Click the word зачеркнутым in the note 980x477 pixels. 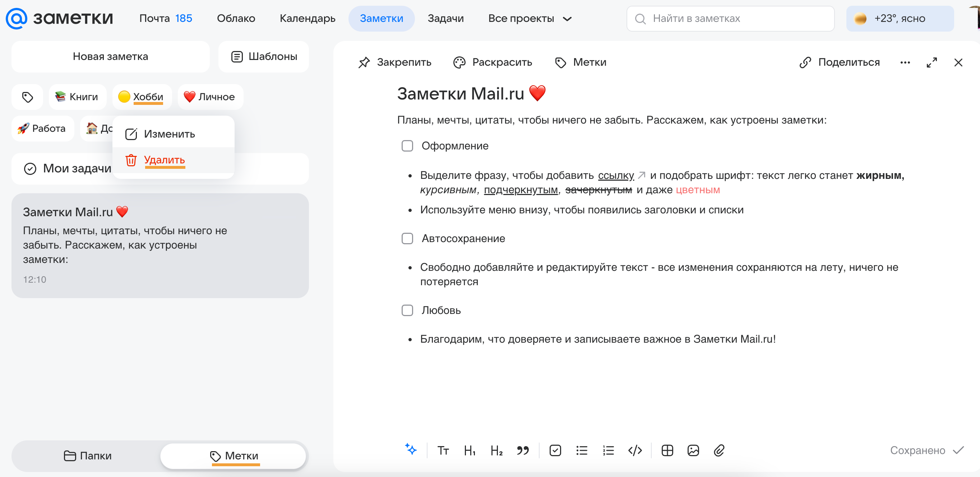pos(598,190)
